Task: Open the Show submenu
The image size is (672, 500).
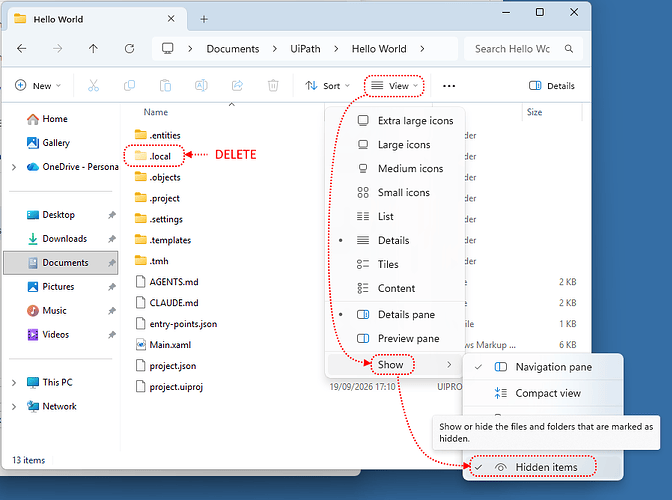Action: [x=395, y=365]
